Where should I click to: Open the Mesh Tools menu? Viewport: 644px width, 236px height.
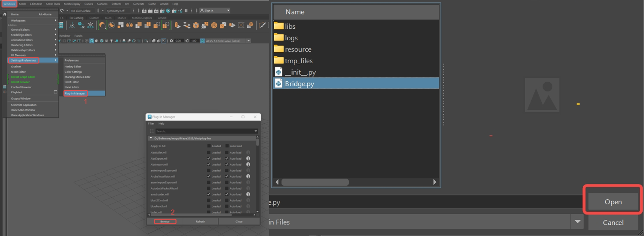point(53,4)
